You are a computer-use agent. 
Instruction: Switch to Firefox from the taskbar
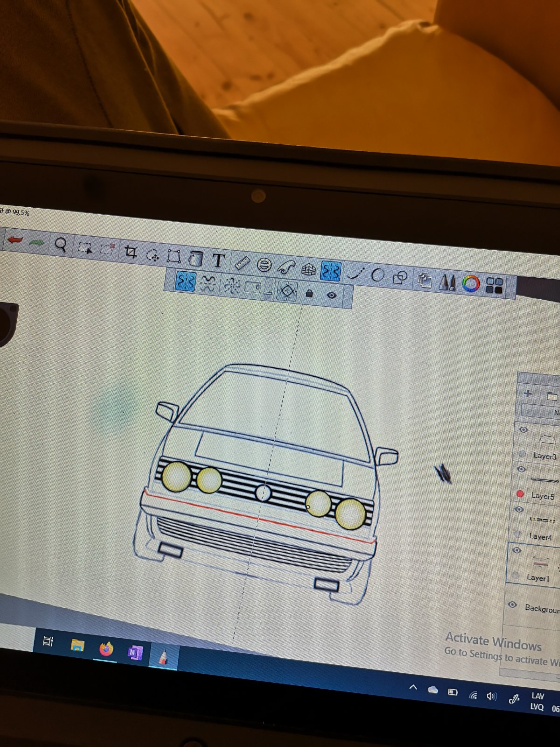(x=106, y=649)
